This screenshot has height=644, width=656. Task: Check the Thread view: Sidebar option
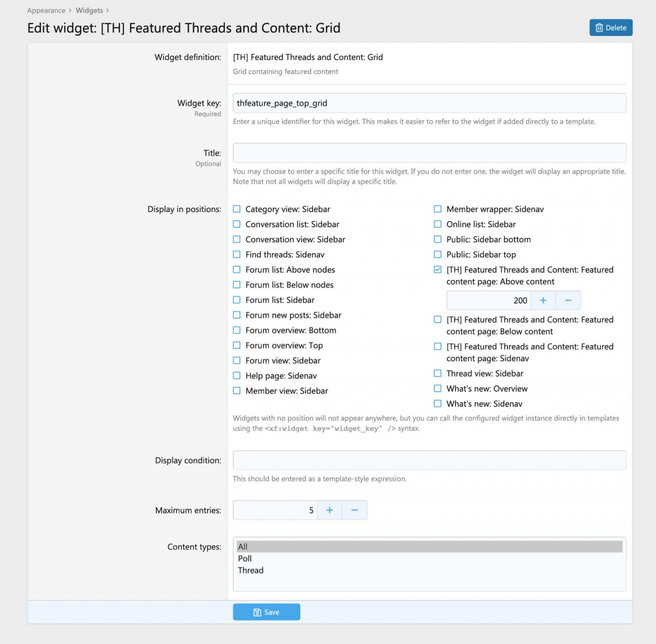pyautogui.click(x=438, y=373)
